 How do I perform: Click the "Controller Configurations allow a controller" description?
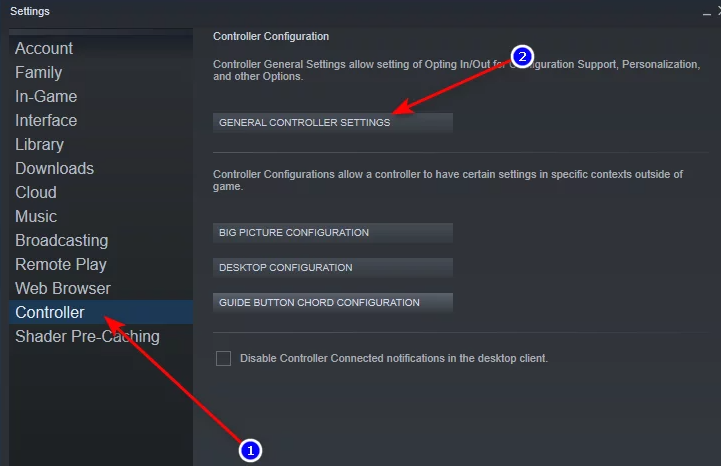(x=448, y=180)
